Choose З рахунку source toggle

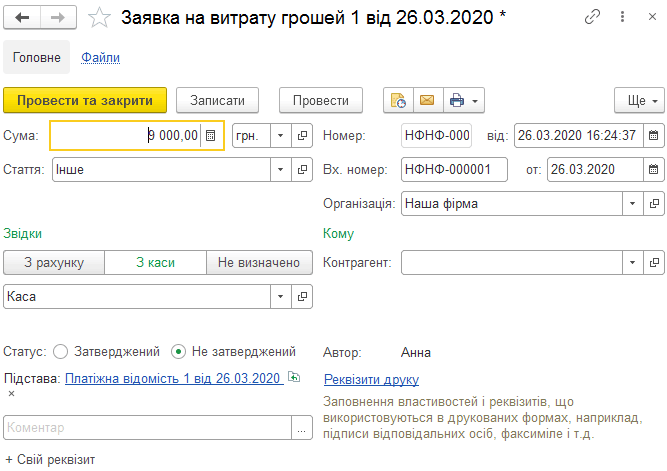54,263
